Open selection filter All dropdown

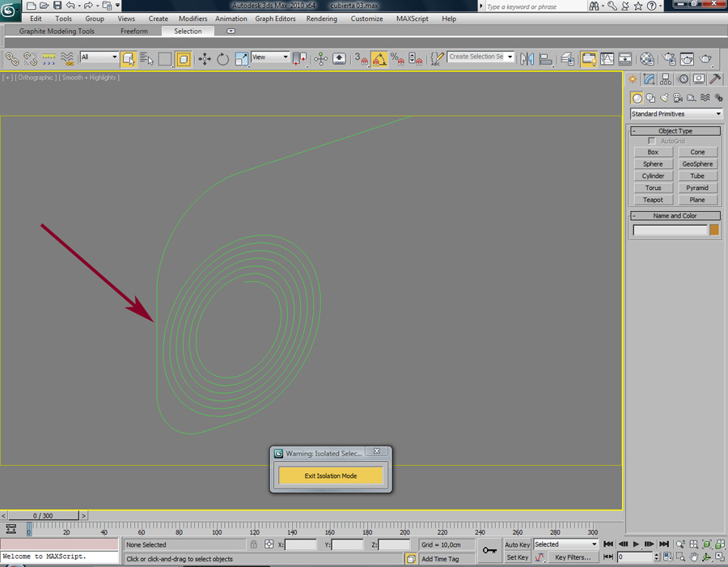(x=99, y=57)
